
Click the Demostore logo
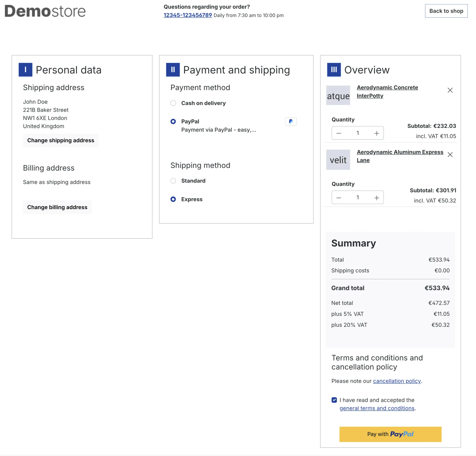pyautogui.click(x=45, y=11)
